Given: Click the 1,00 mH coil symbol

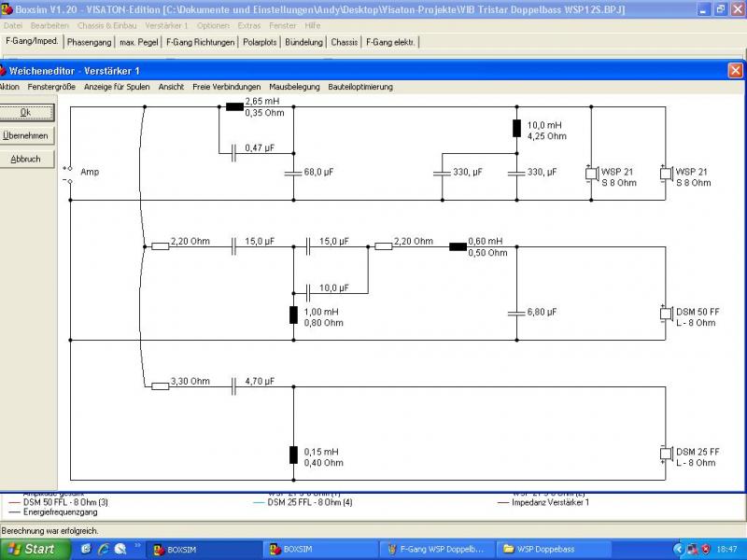Looking at the screenshot, I should pyautogui.click(x=293, y=315).
